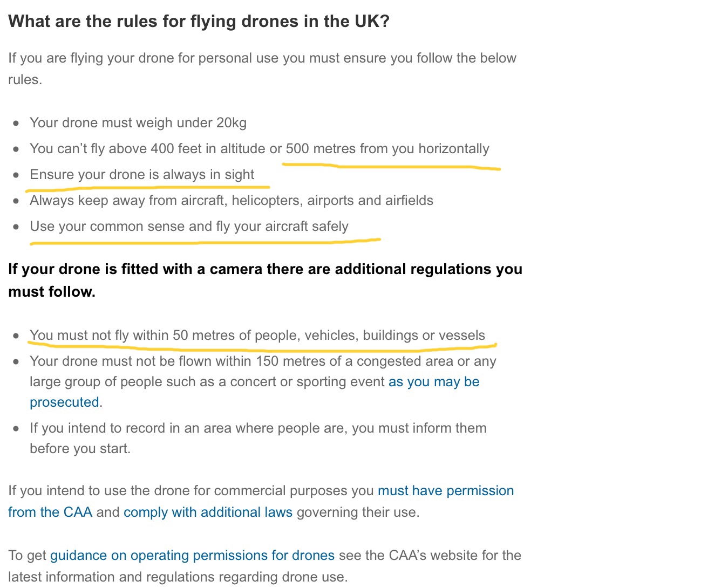Click the yellow underline beneath '500 metres'
The image size is (728, 588).
(x=391, y=166)
